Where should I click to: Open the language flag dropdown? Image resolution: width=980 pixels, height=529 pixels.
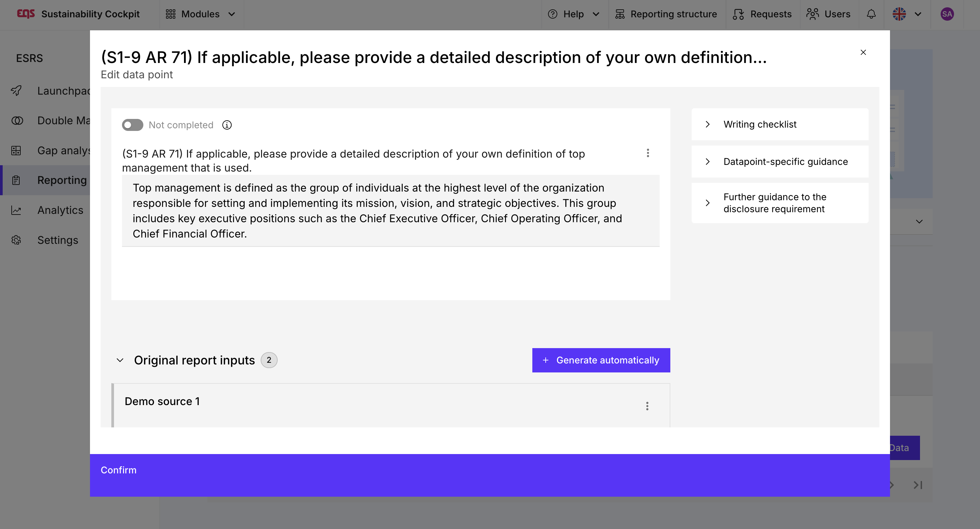907,14
